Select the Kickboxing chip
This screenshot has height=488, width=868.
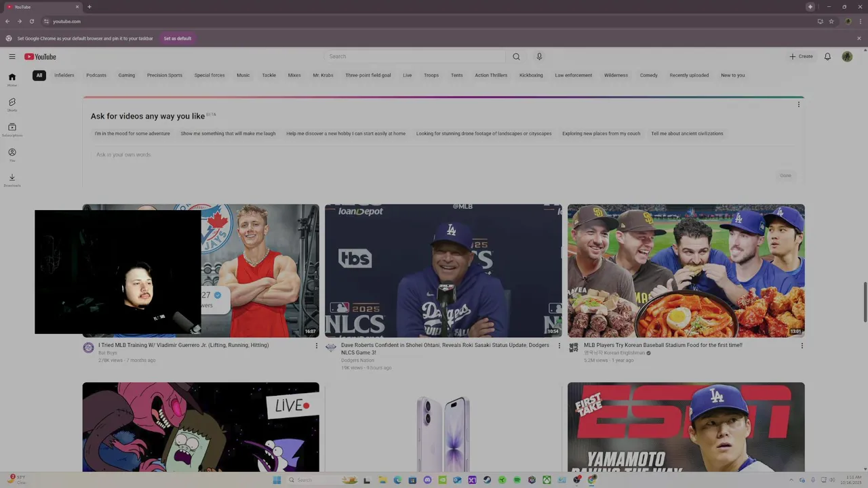click(531, 75)
